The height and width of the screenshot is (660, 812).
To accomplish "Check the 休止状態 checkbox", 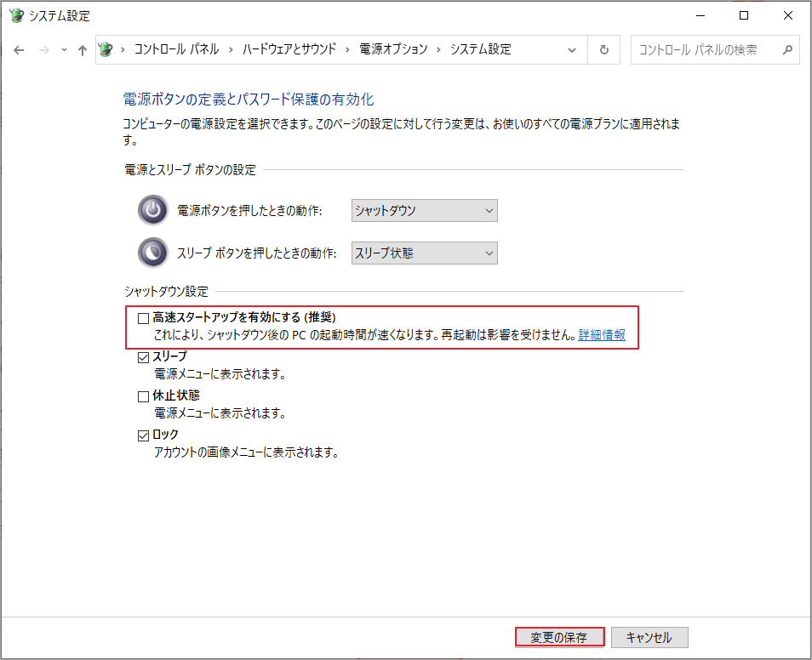I will [144, 396].
